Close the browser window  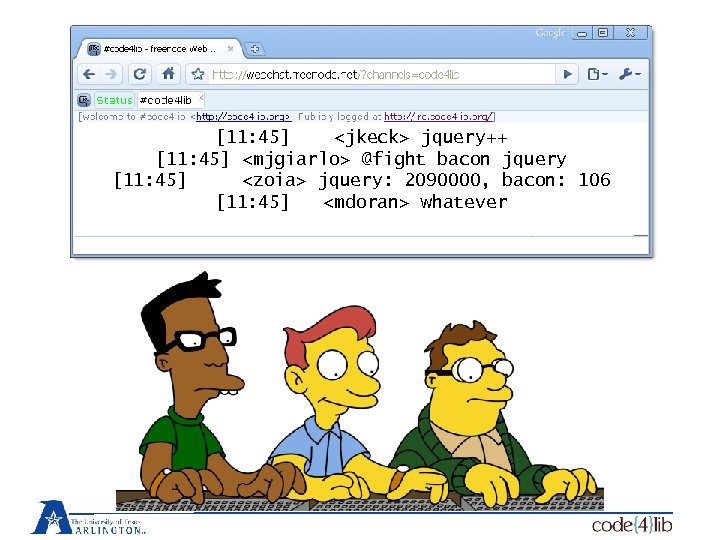[630, 33]
